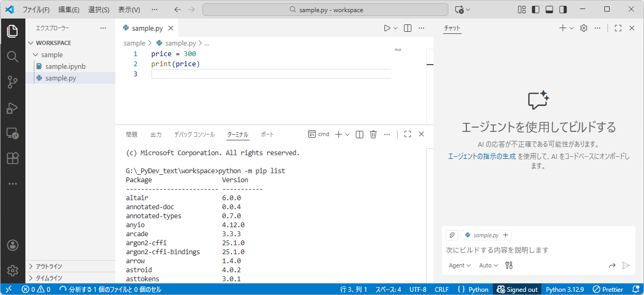Click Python 3.12.9 interpreter selector
Image resolution: width=644 pixels, height=295 pixels.
[x=565, y=289]
